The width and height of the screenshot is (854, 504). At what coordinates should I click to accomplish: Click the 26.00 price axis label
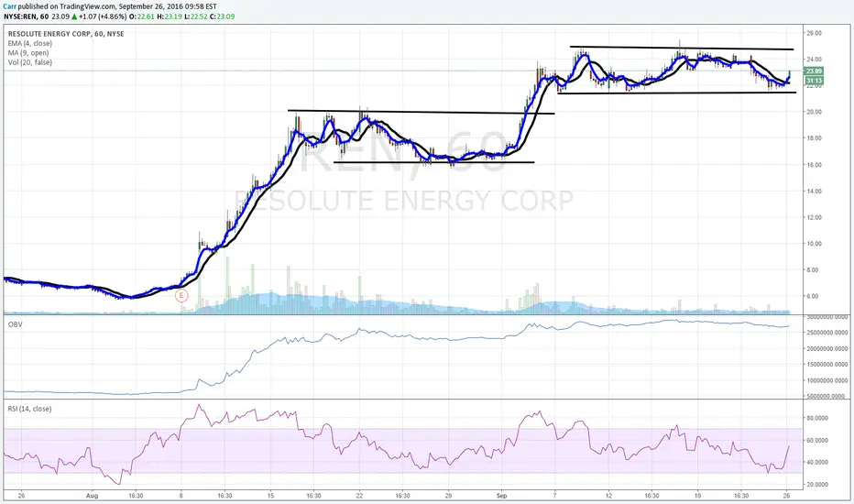814,33
